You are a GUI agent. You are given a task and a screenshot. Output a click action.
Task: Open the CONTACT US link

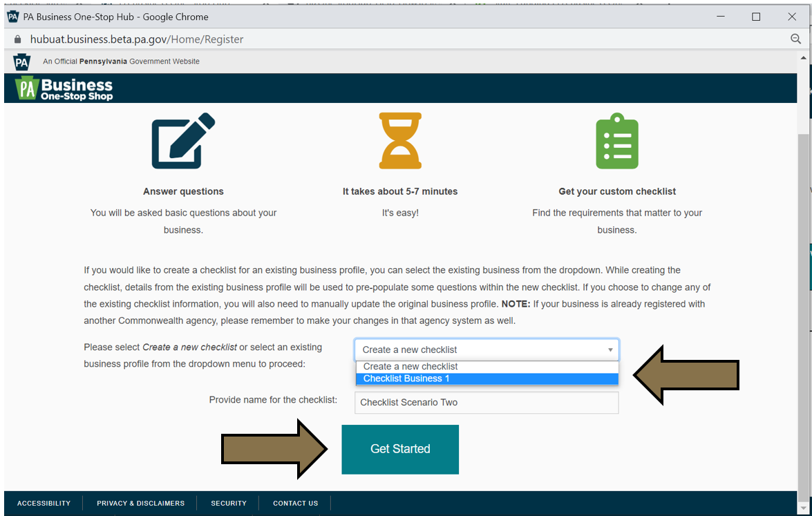295,503
